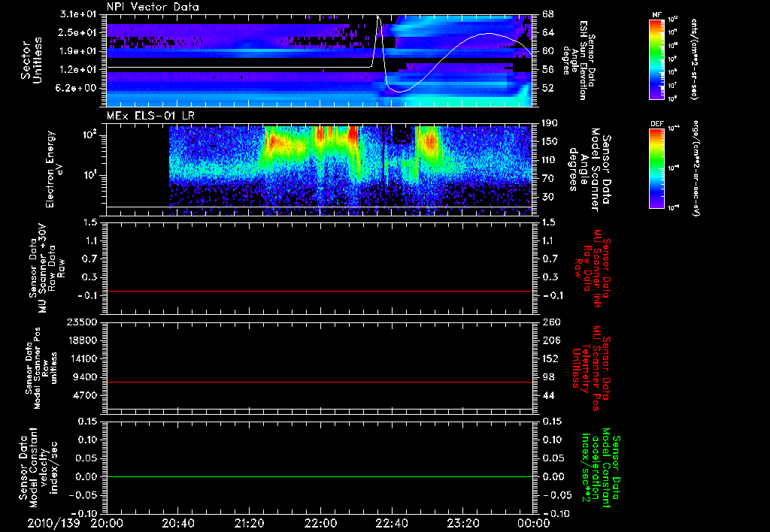Click the "18800" scanner position tick value
This screenshot has height=532, width=770.
82,340
